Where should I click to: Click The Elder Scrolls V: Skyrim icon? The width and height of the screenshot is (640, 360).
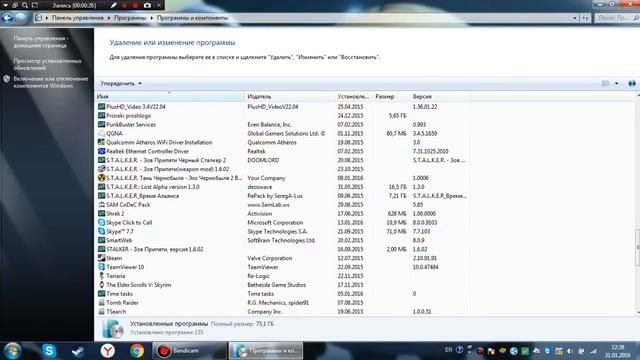click(101, 285)
